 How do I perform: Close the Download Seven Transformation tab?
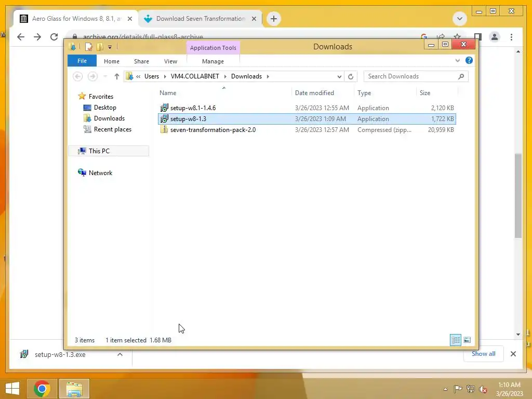254,19
